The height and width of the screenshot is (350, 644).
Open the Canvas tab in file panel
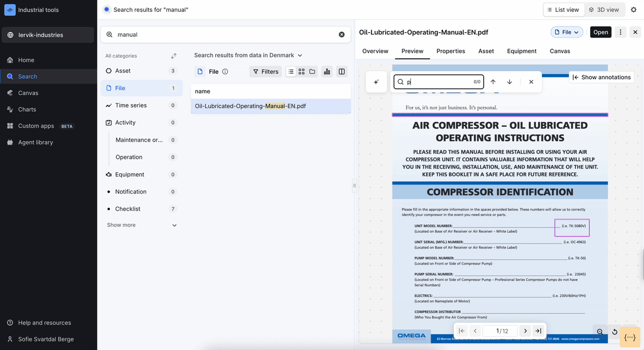(x=560, y=51)
